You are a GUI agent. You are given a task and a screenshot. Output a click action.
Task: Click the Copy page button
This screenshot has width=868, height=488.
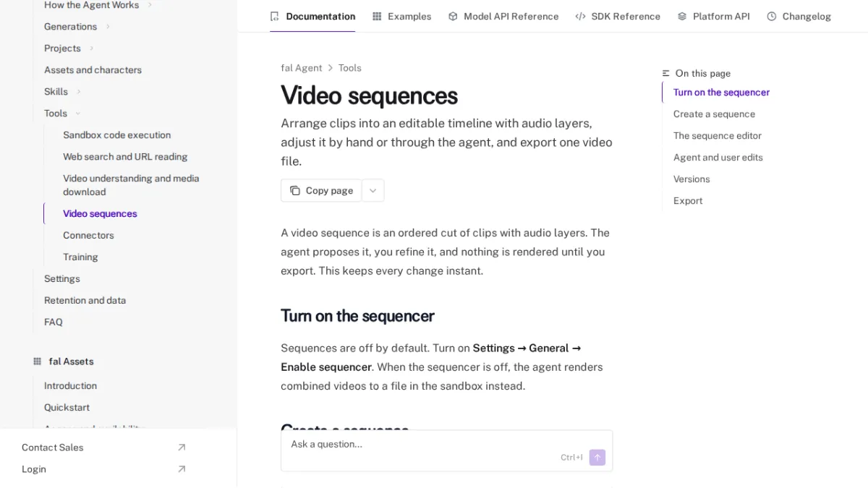[321, 191]
